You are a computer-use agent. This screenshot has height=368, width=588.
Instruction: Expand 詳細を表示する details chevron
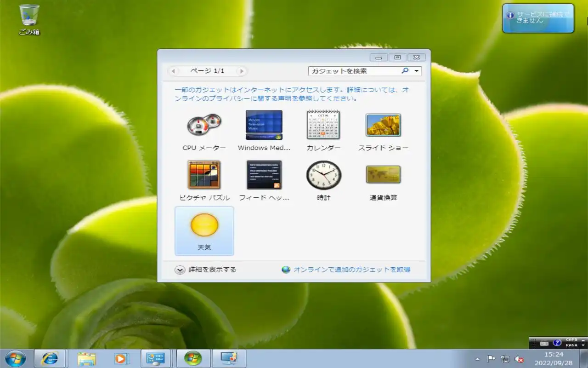click(180, 270)
